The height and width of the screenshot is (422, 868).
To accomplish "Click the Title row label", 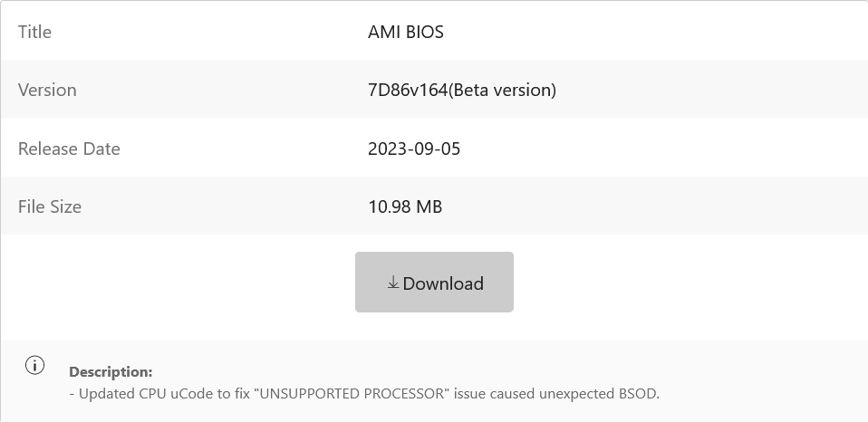I will click(35, 33).
